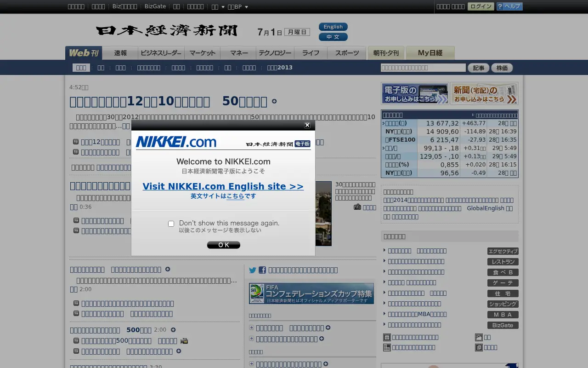This screenshot has width=588, height=368.
Task: Click the weather icon in the sidebar
Action: [479, 337]
